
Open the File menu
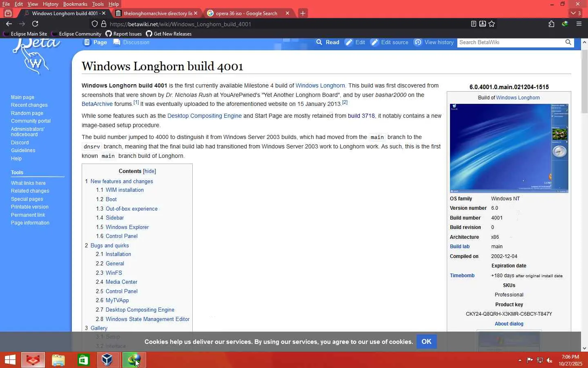[6, 4]
